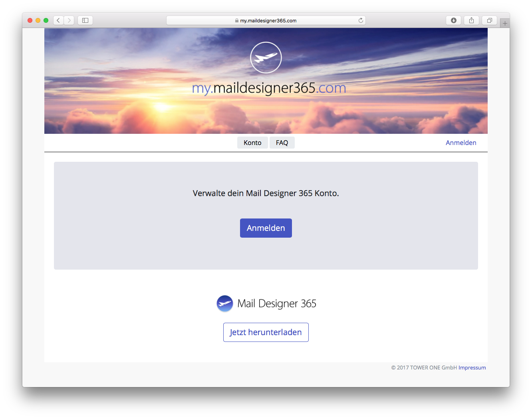Click the Jetzt herunterladen button
Image resolution: width=532 pixels, height=419 pixels.
coord(266,332)
